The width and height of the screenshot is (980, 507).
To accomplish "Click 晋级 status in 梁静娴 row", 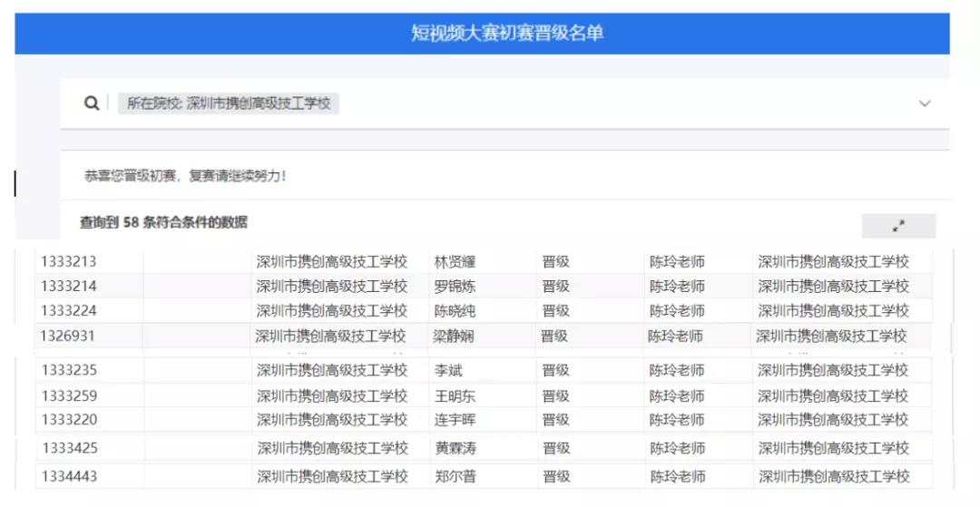I will click(x=554, y=336).
